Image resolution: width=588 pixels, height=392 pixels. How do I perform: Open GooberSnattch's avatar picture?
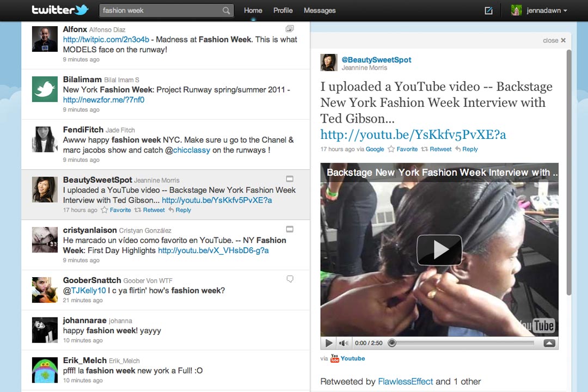tap(45, 290)
